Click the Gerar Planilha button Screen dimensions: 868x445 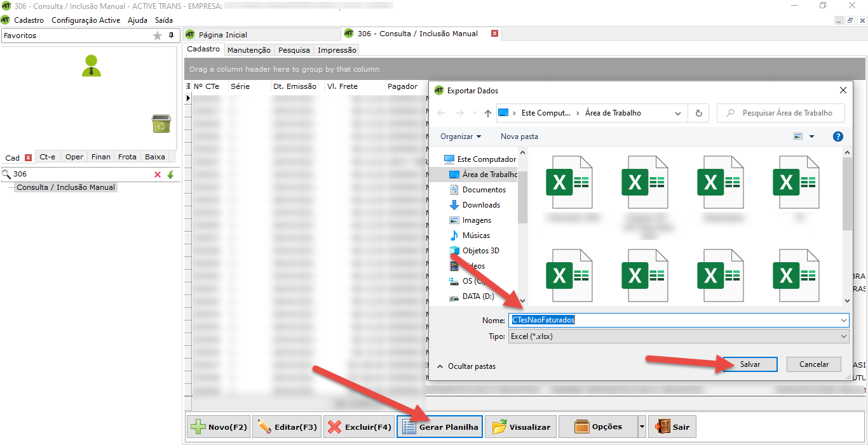[x=440, y=427]
